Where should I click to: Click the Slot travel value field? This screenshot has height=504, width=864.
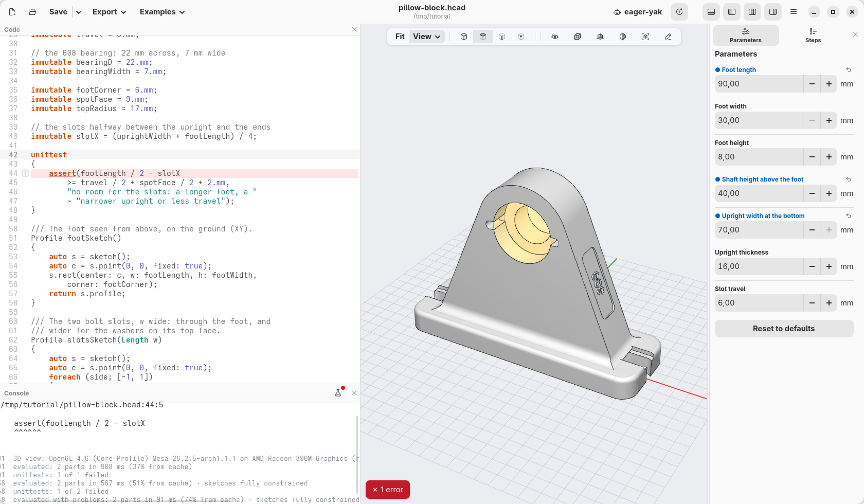click(759, 303)
